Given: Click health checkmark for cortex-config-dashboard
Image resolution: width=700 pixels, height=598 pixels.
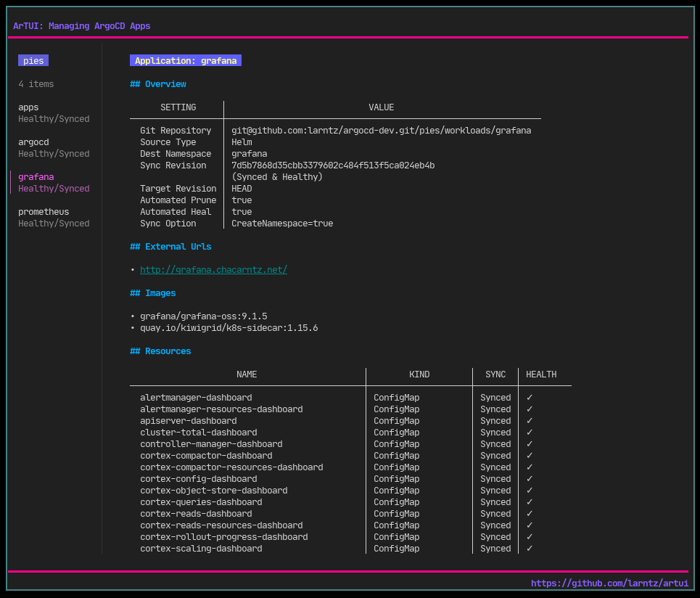Looking at the screenshot, I should click(x=530, y=479).
